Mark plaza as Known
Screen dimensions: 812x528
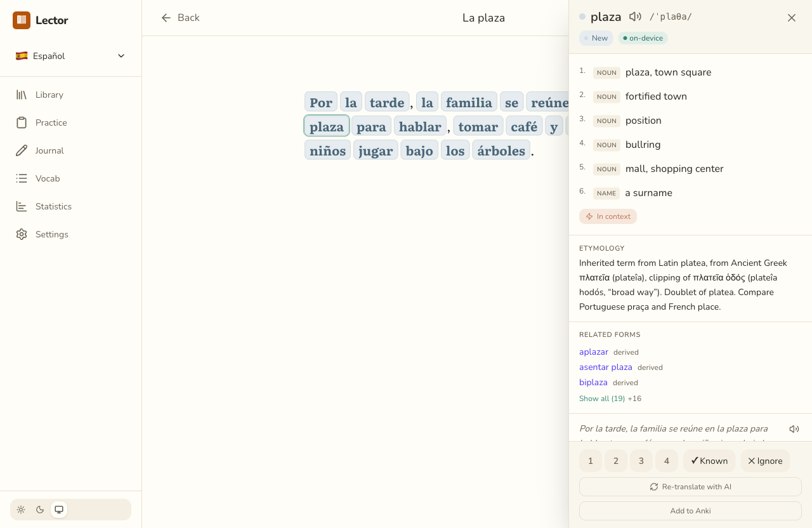coord(709,461)
